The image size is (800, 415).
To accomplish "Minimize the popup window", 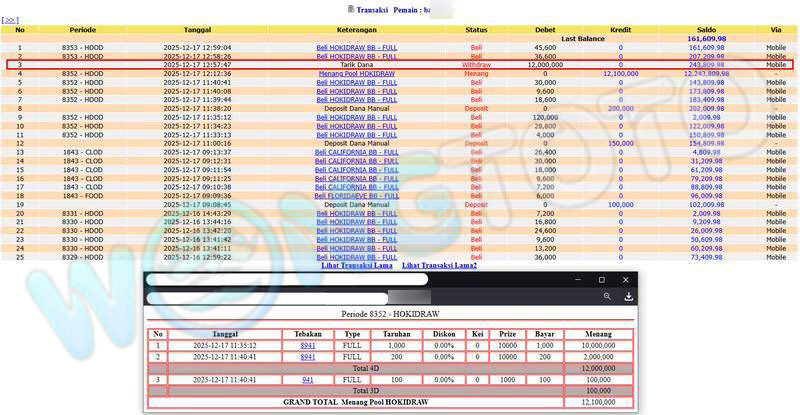I will 576,280.
